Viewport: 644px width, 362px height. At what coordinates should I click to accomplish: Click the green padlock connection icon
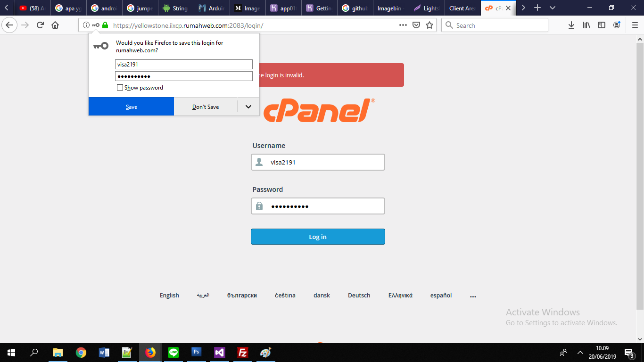pyautogui.click(x=105, y=25)
